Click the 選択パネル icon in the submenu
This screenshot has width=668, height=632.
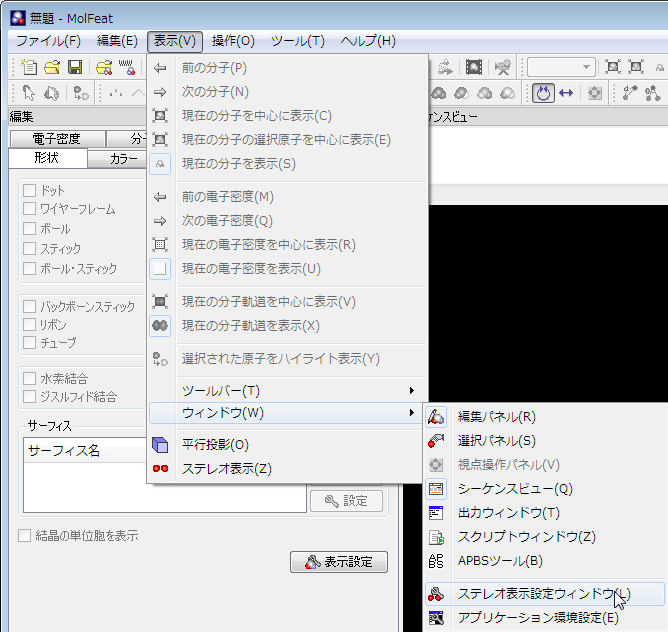pos(436,441)
